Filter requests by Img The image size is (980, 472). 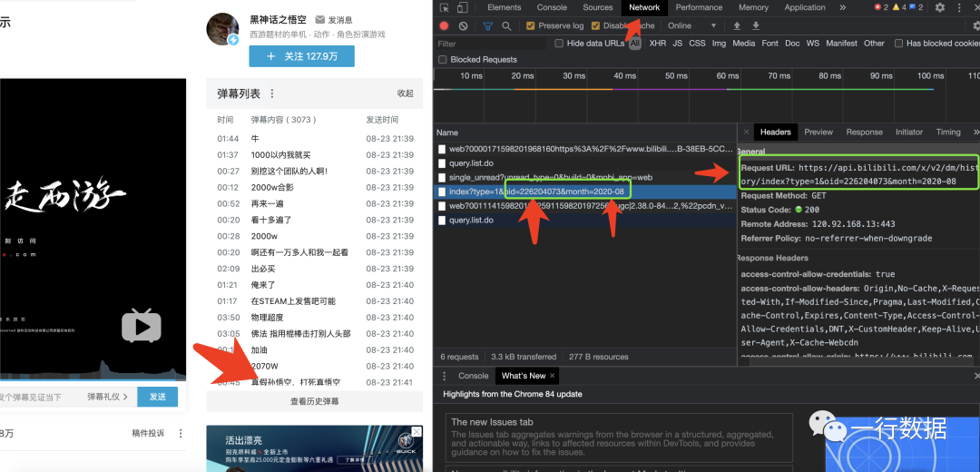(x=719, y=44)
